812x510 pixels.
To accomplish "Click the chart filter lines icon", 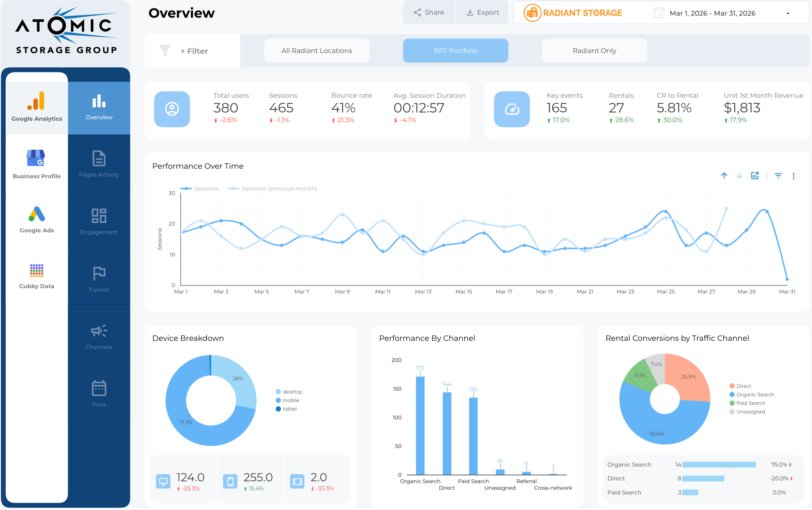I will 778,176.
